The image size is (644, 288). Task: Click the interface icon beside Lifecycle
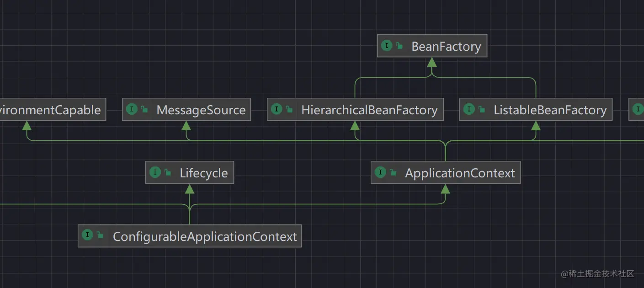click(155, 172)
